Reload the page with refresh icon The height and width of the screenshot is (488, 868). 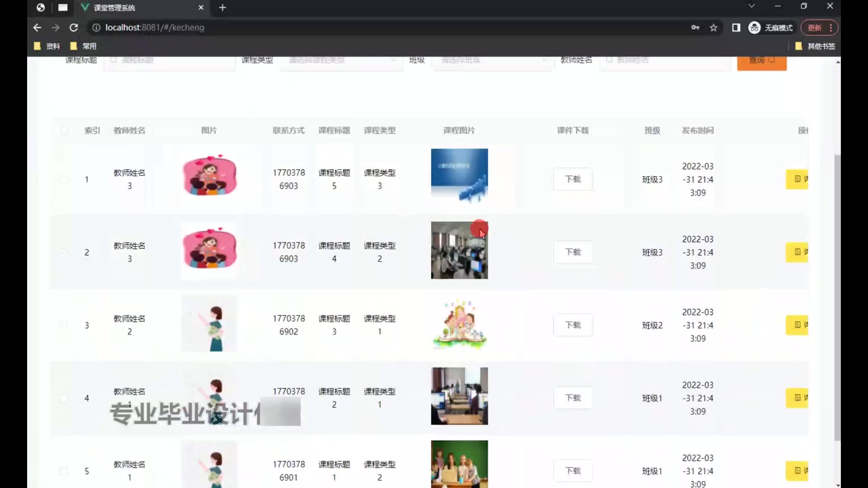coord(74,28)
